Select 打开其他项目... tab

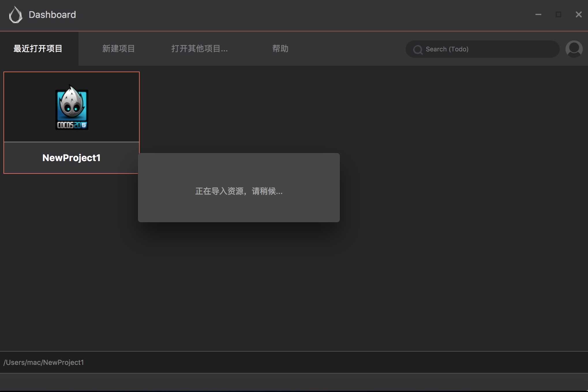click(x=199, y=48)
